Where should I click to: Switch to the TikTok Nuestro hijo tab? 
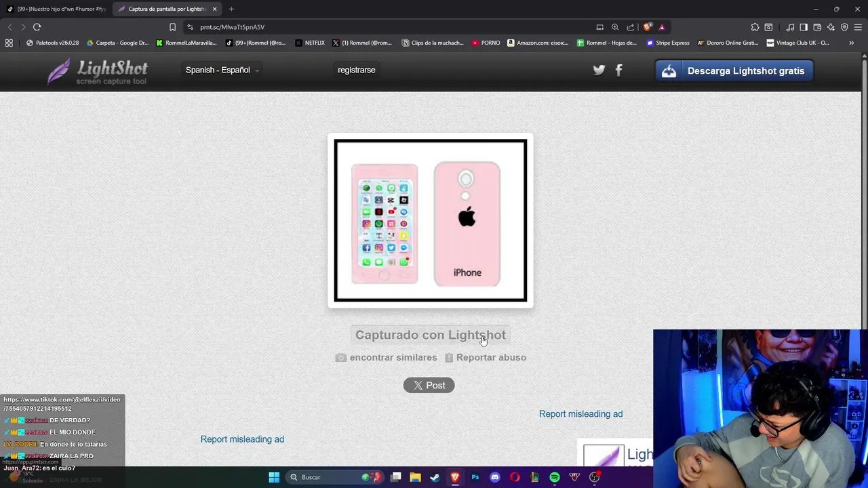(56, 9)
